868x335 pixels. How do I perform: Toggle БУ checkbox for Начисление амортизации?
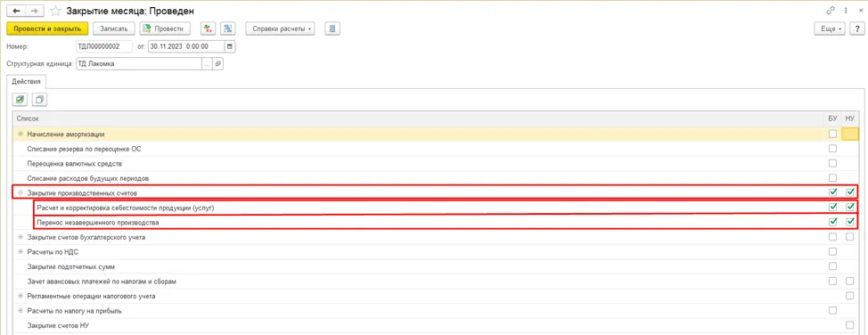832,134
